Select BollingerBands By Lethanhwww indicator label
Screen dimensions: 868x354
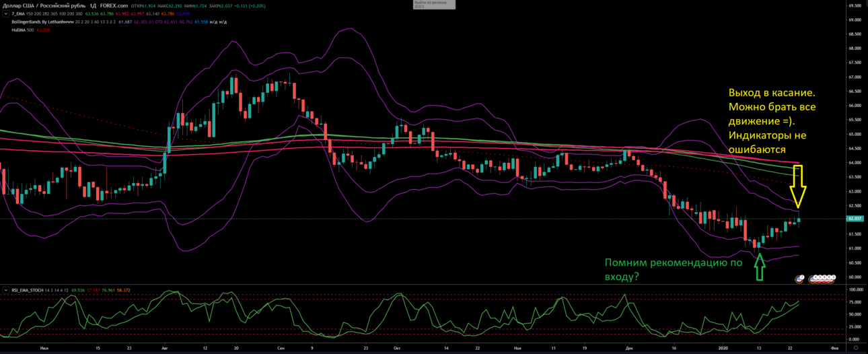[42, 22]
